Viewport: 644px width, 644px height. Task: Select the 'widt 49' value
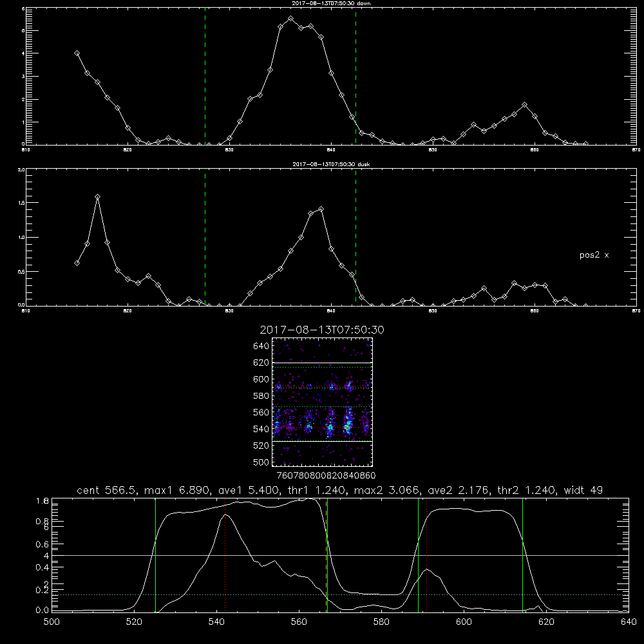[x=583, y=490]
